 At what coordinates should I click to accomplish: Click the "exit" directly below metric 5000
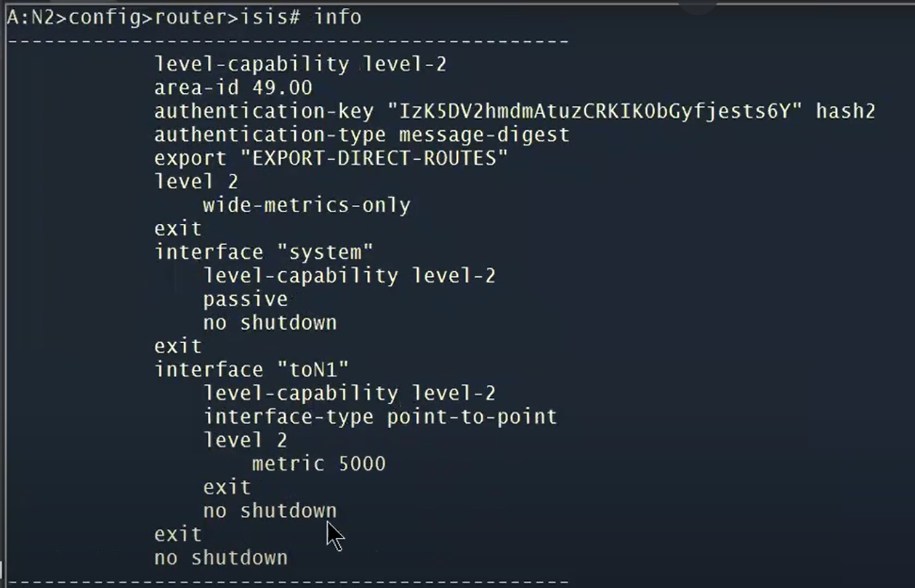pos(227,487)
